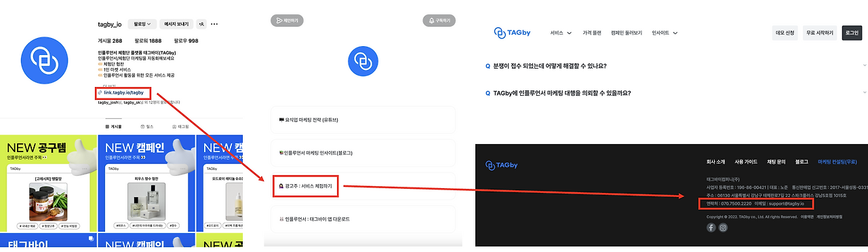The width and height of the screenshot is (868, 252).
Task: Open the 가격 플랜 menu item
Action: 591,33
